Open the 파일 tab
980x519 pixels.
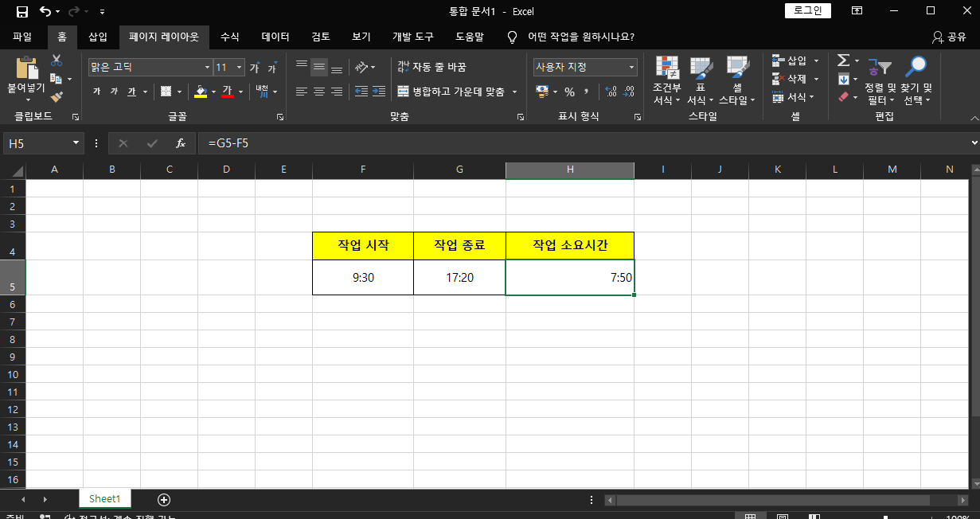22,37
